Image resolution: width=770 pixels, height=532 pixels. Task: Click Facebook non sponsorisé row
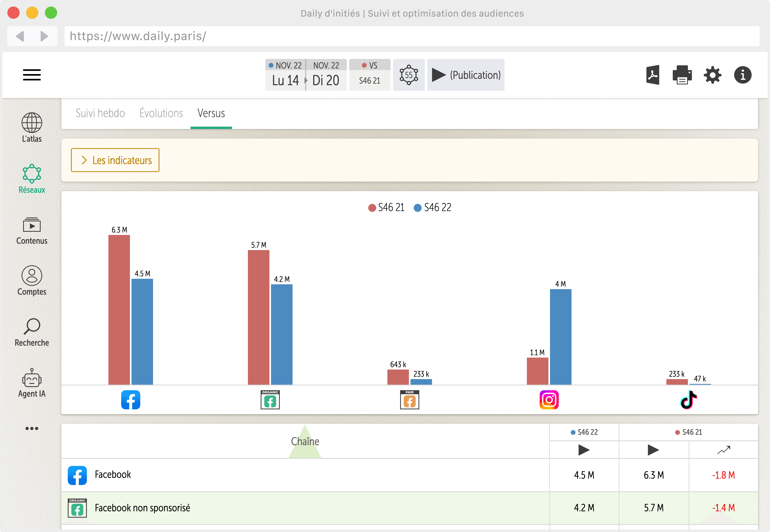pyautogui.click(x=409, y=508)
